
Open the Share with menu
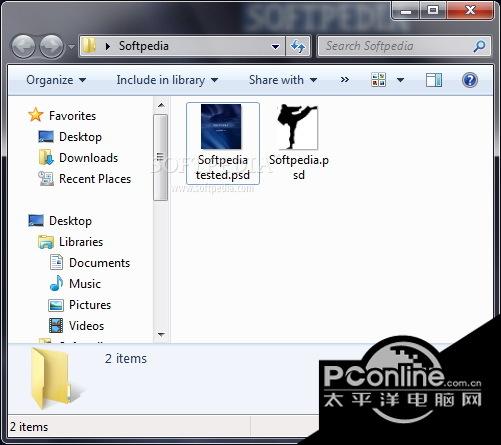point(283,80)
